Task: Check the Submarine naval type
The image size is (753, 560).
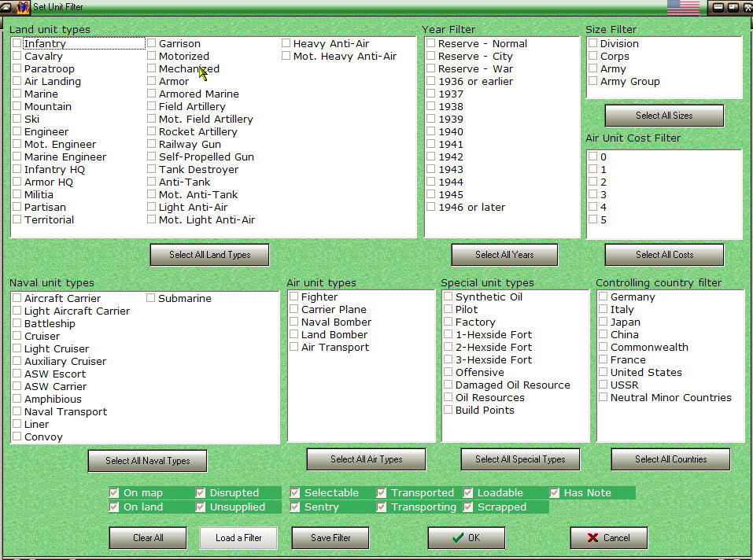Action: (x=151, y=298)
